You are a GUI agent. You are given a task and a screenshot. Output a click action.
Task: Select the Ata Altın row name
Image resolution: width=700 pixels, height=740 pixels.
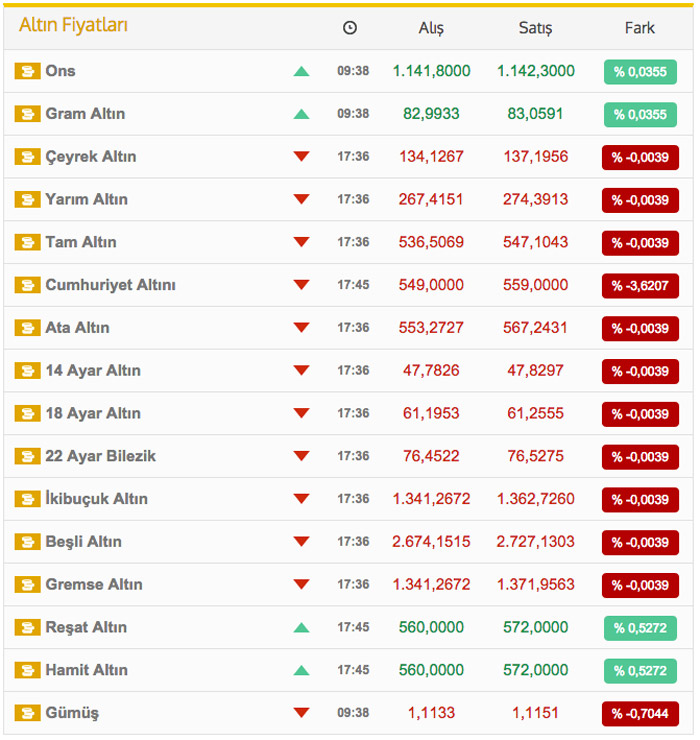click(x=77, y=328)
